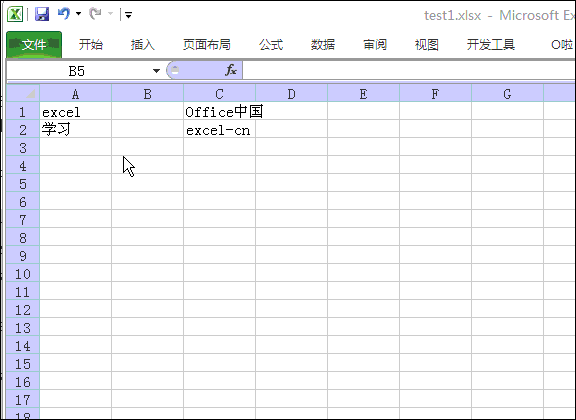Click the Name Box showing B5
This screenshot has height=420, width=576.
[77, 71]
